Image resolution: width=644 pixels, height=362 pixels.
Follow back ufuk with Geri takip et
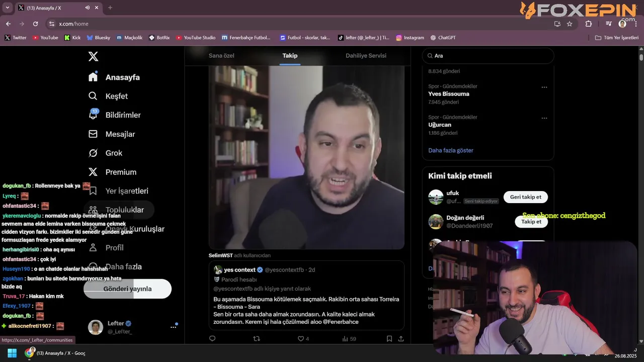coord(526,197)
